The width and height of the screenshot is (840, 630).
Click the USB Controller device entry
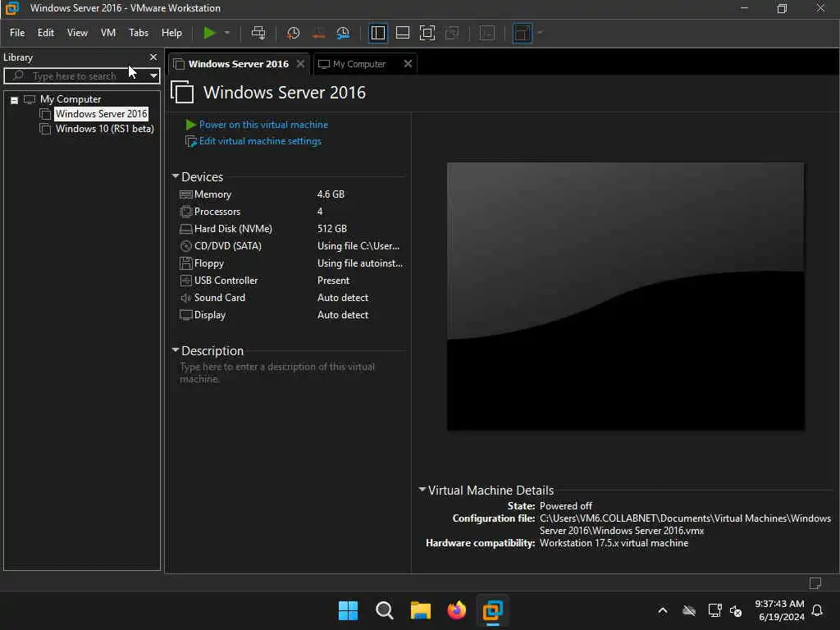pyautogui.click(x=226, y=281)
